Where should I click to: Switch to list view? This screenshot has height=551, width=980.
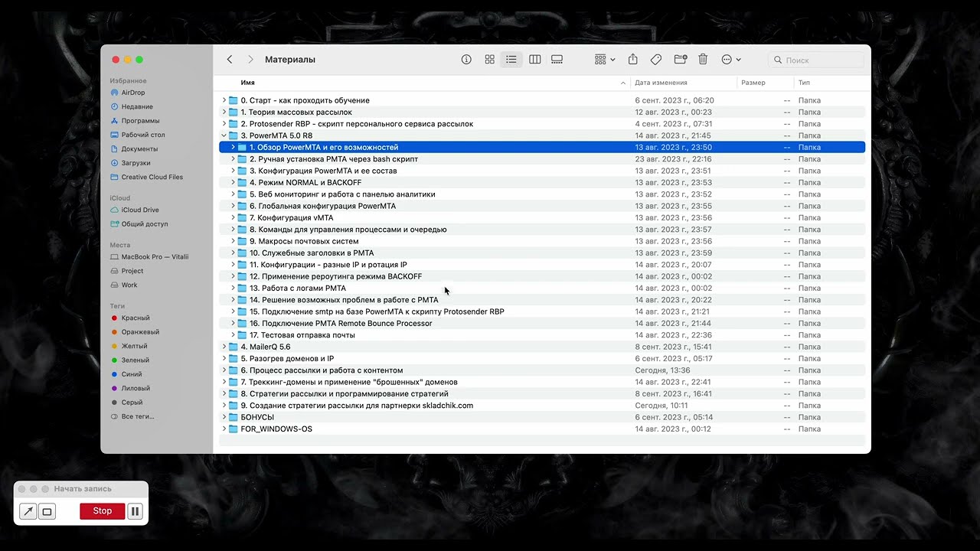point(511,60)
